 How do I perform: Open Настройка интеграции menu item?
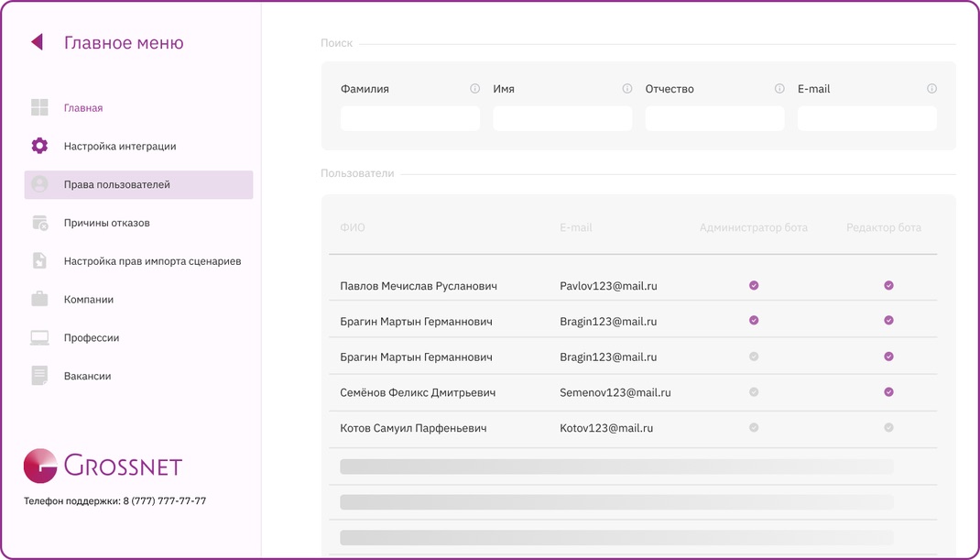coord(120,147)
